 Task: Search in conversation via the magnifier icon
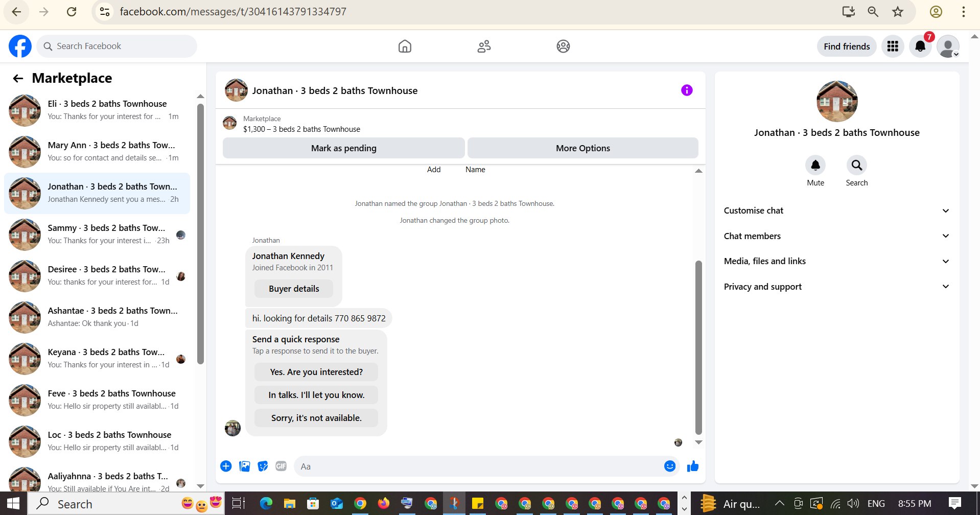point(857,166)
